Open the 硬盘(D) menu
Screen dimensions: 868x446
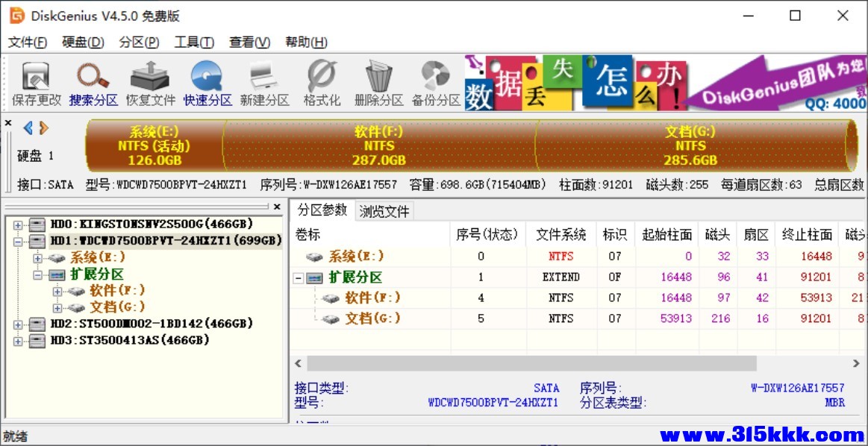[83, 43]
